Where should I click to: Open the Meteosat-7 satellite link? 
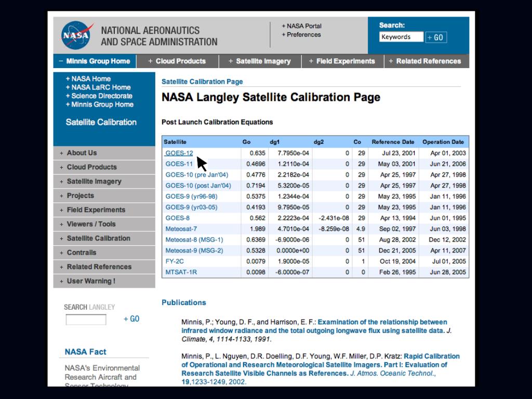tap(181, 229)
